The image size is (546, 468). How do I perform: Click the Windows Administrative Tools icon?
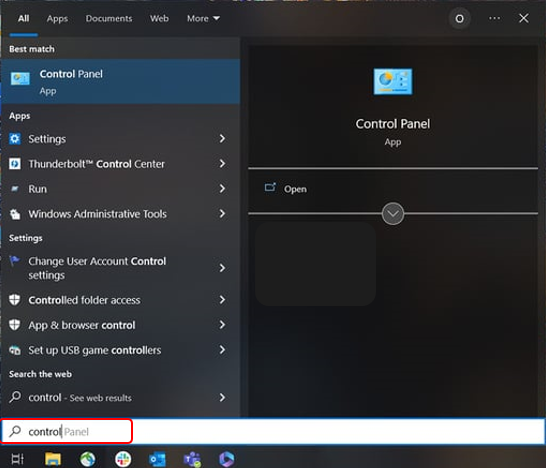point(15,214)
